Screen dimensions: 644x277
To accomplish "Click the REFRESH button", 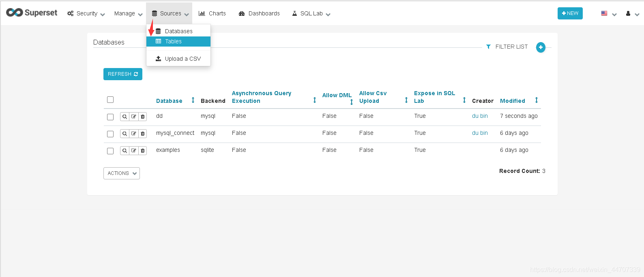I will (123, 74).
